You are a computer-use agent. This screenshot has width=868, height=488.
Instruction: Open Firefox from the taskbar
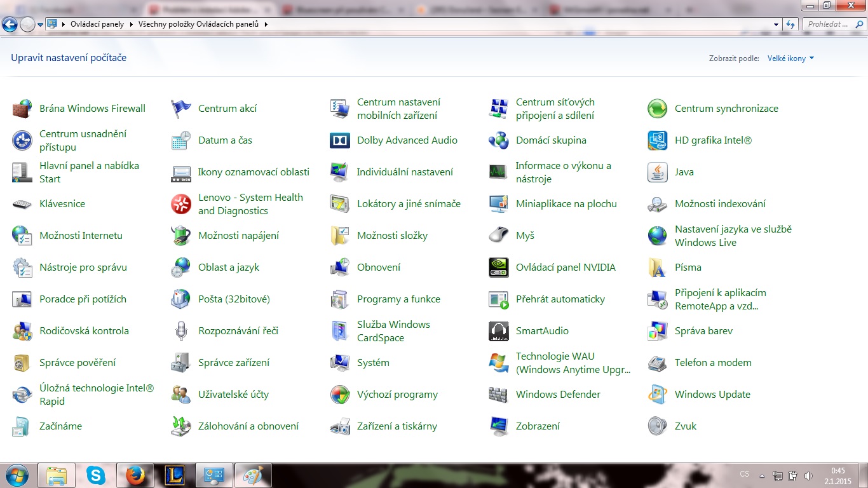(135, 475)
